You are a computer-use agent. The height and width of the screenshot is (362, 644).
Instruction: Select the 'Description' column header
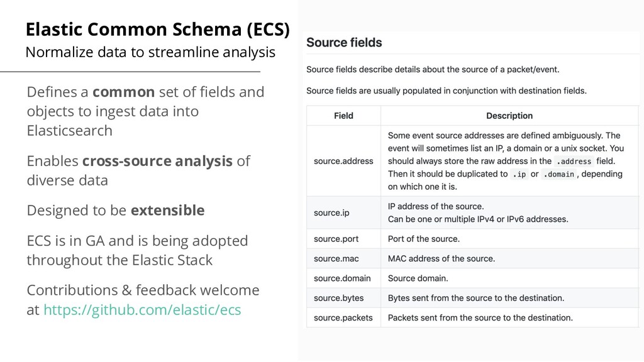pyautogui.click(x=509, y=116)
